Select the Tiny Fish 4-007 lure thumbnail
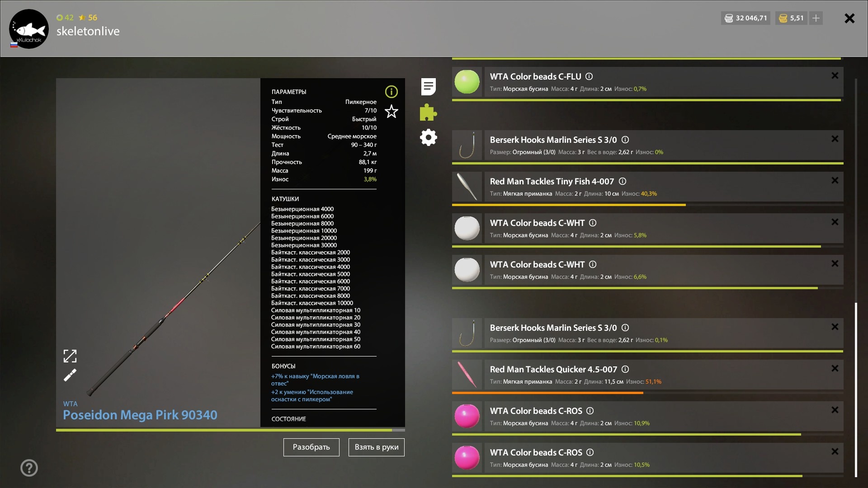The width and height of the screenshot is (868, 488). tap(467, 187)
